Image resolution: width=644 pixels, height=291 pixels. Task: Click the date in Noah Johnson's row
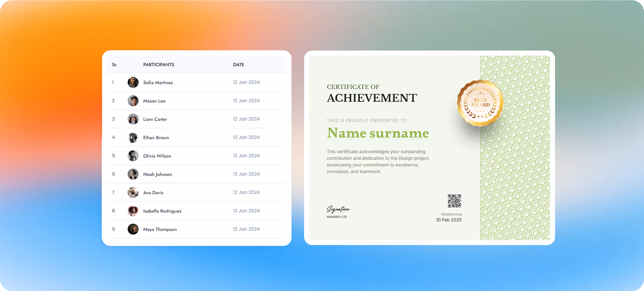(x=246, y=174)
